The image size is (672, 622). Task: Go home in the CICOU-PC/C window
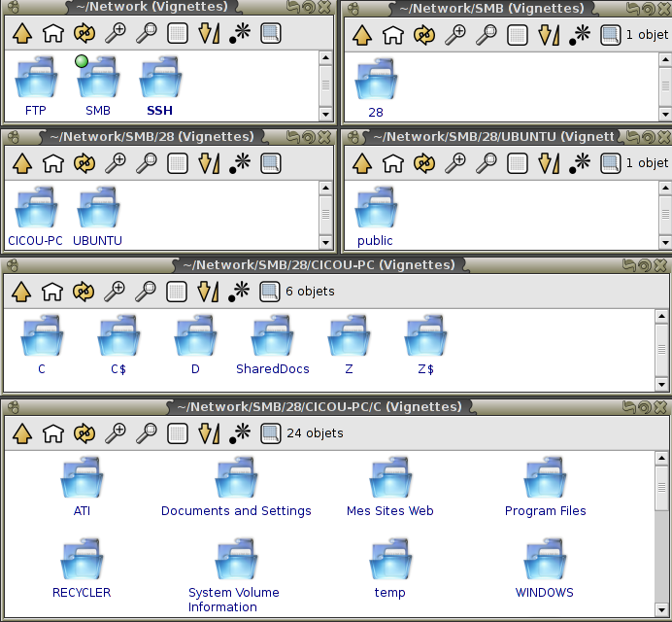tap(53, 433)
